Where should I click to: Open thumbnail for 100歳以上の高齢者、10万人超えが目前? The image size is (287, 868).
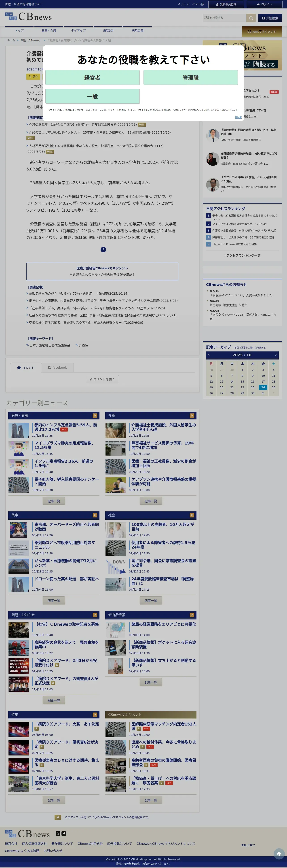pyautogui.click(x=116, y=530)
